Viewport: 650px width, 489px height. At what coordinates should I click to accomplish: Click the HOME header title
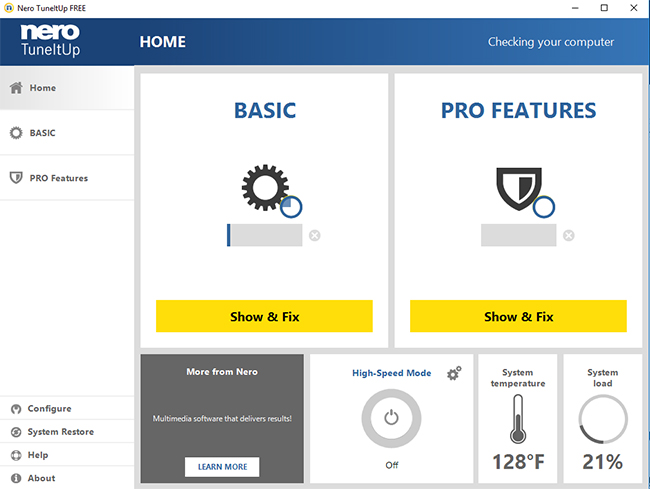[x=162, y=42]
